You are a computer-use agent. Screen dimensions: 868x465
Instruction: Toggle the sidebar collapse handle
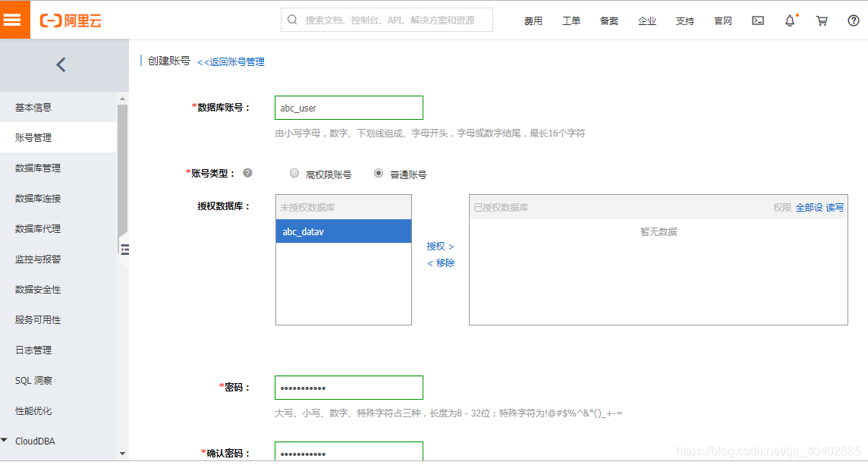click(x=124, y=250)
